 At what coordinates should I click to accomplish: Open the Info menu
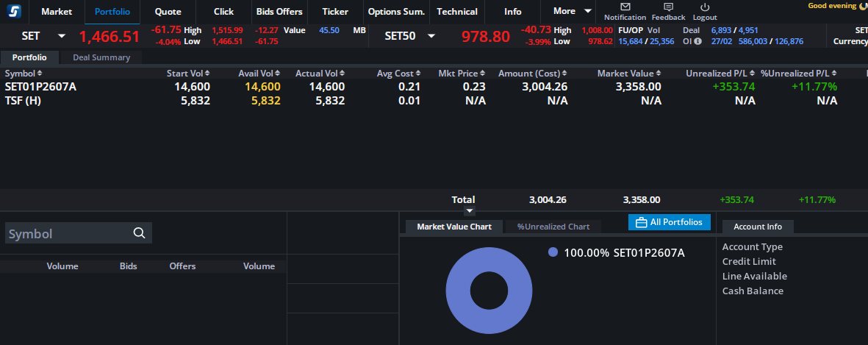[x=512, y=12]
